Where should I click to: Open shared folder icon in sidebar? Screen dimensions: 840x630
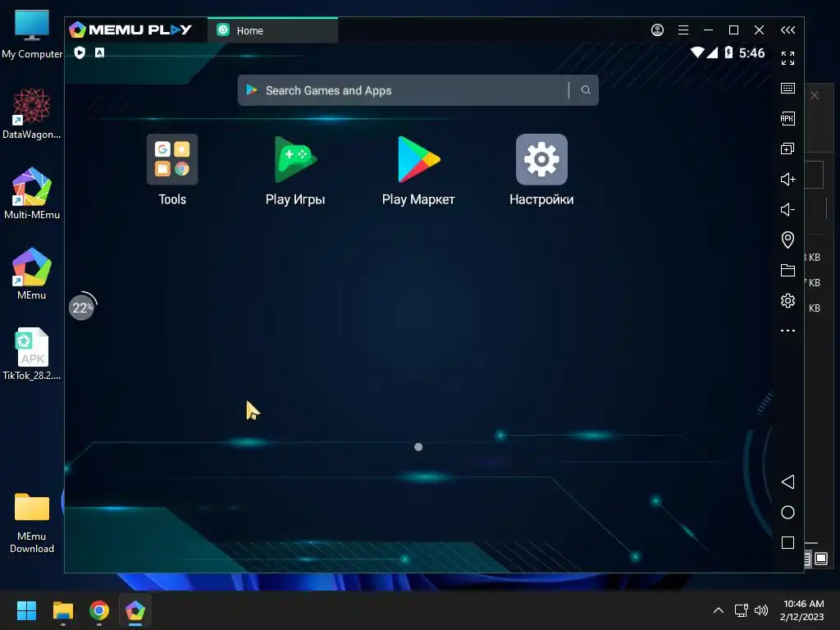[x=787, y=270]
